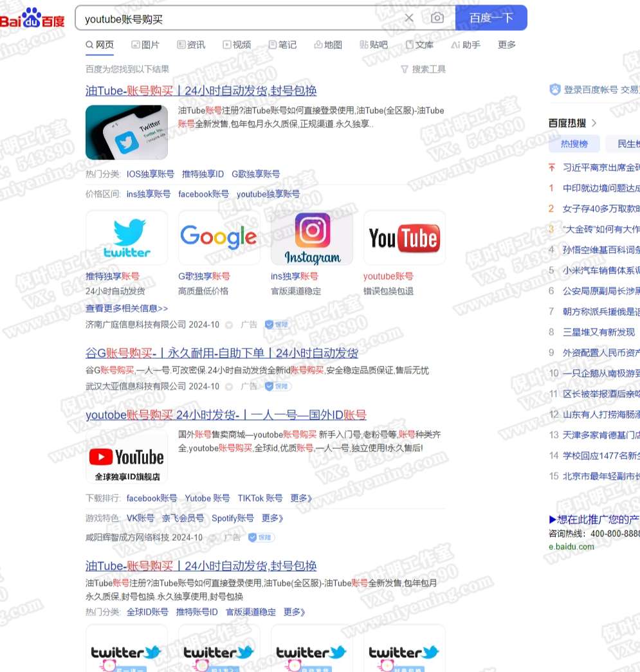Open hot search item 女子存40多万取款

601,209
